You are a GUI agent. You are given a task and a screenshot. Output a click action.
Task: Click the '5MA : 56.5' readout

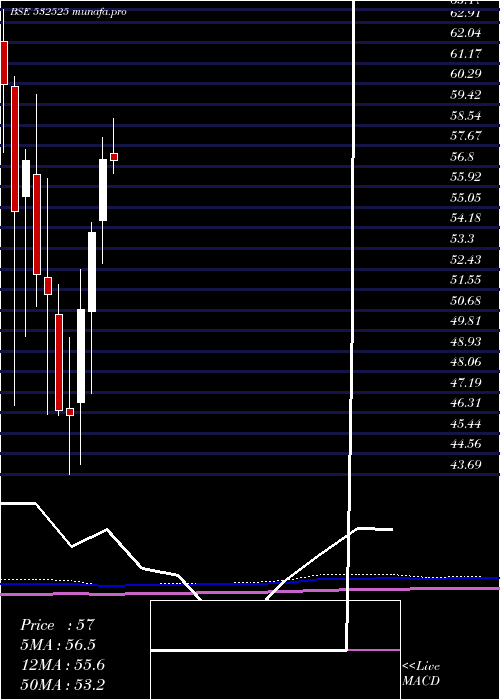(x=58, y=645)
